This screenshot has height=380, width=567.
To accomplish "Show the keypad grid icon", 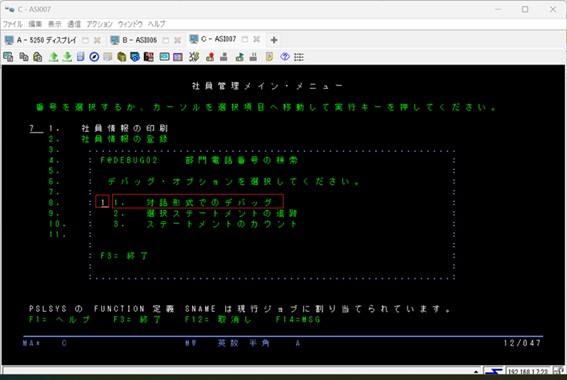I will [x=299, y=57].
